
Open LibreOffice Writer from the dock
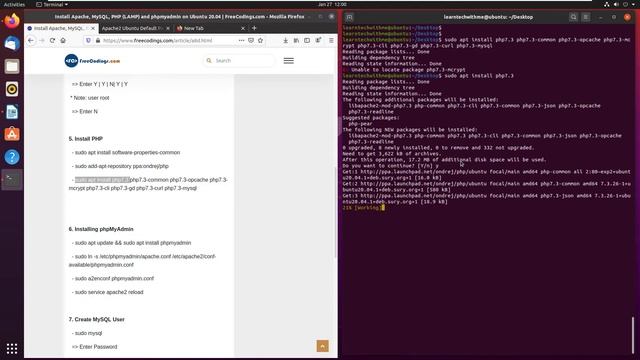click(x=12, y=111)
